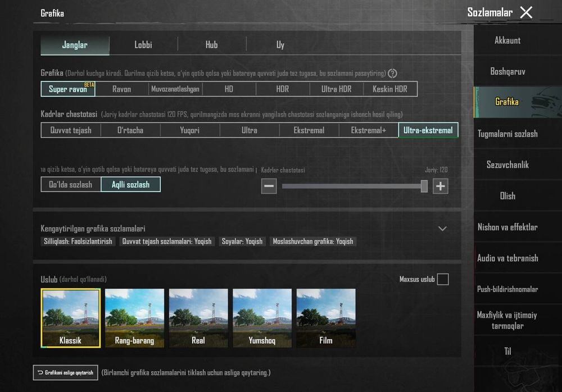This screenshot has height=392, width=562.
Task: Open the graphics help question-mark icon
Action: 392,74
